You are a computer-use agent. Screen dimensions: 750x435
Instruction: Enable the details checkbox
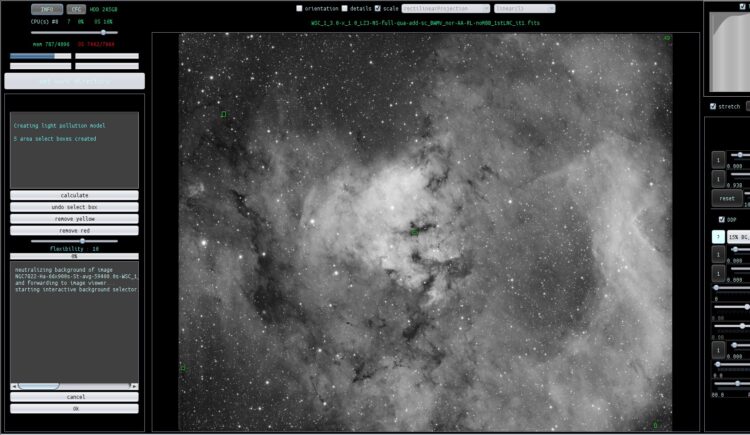[x=344, y=8]
